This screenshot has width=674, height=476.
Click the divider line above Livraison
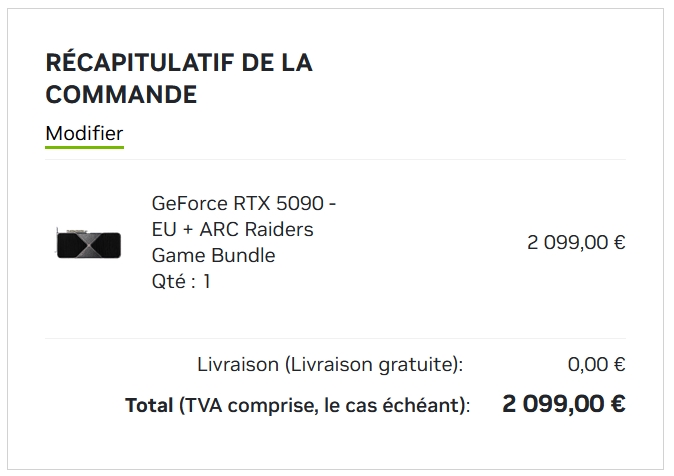click(x=335, y=339)
